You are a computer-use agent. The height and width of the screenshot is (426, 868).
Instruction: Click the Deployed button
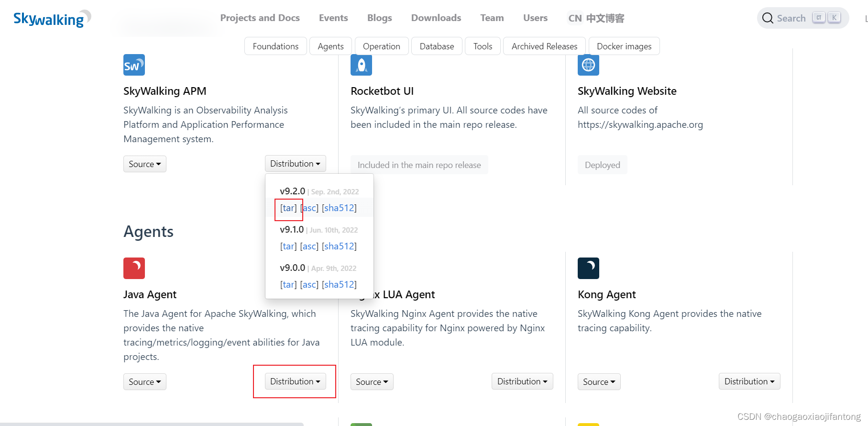click(x=603, y=165)
